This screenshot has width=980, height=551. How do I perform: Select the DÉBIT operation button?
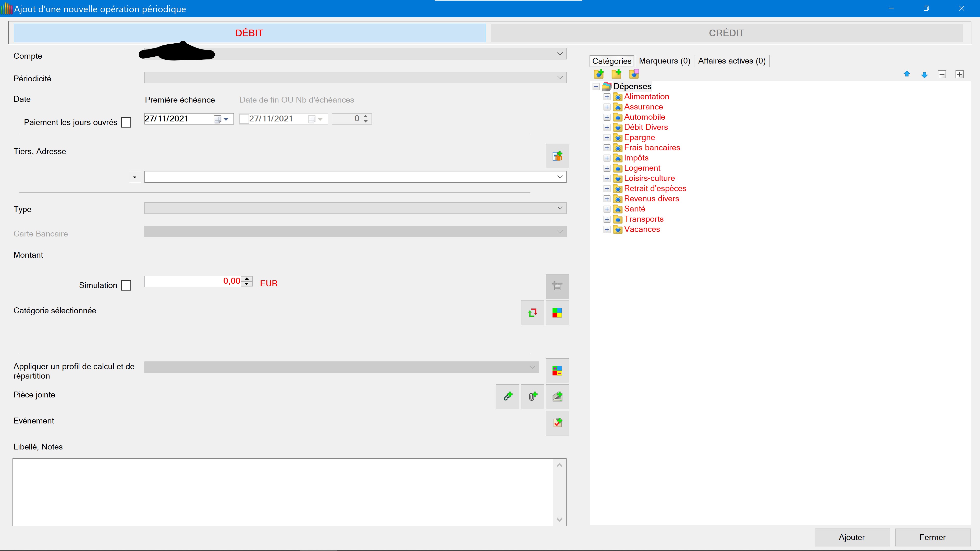pyautogui.click(x=250, y=33)
